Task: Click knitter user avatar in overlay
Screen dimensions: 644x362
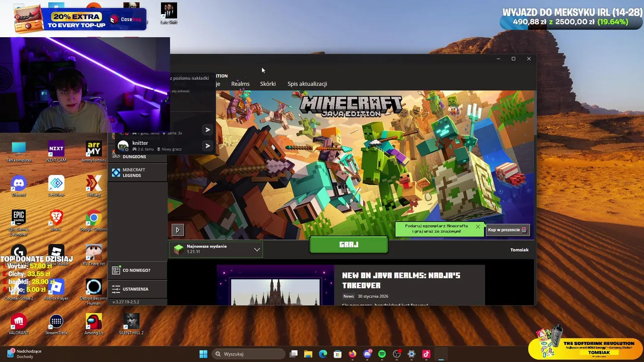Action: coord(123,146)
